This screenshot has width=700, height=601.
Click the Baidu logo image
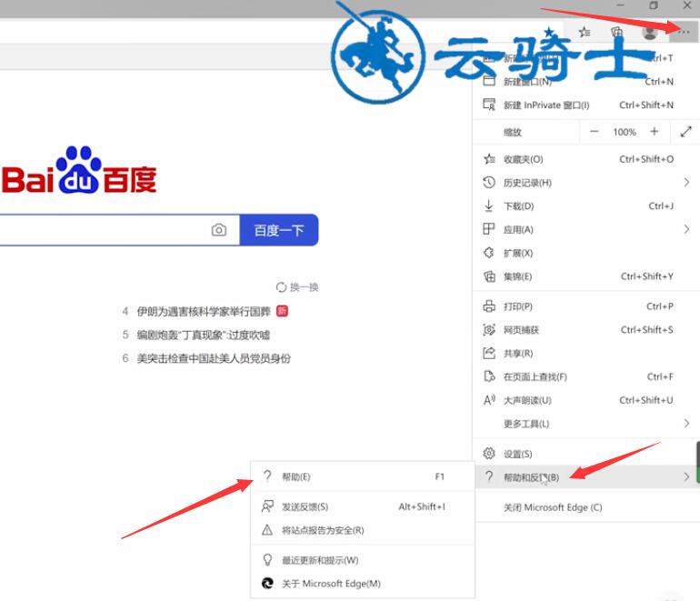[x=79, y=170]
